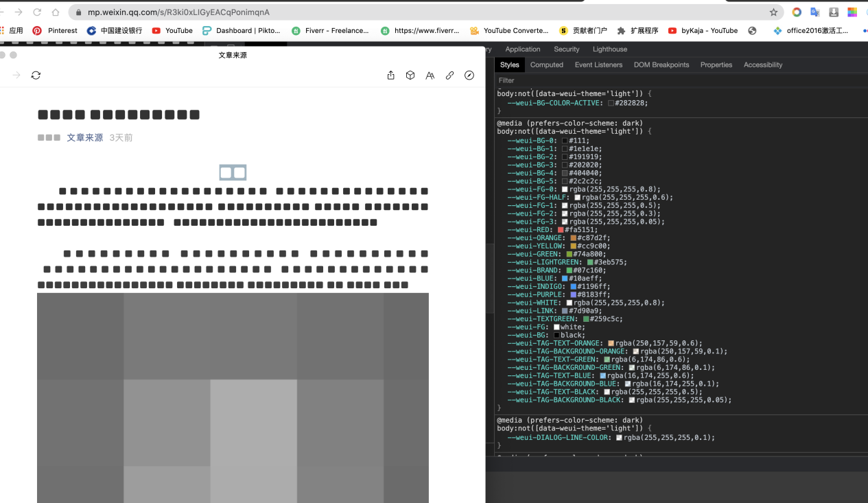The width and height of the screenshot is (868, 503).
Task: Click the browser address bar URL
Action: point(178,12)
